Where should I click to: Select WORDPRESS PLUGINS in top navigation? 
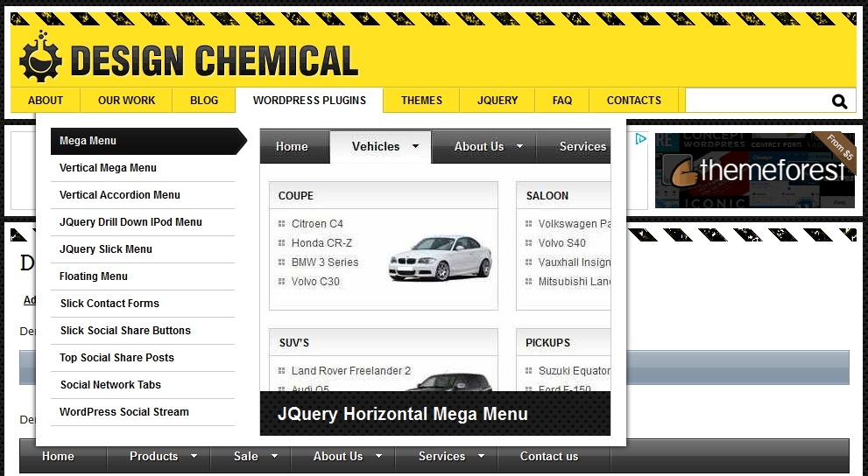pos(309,101)
